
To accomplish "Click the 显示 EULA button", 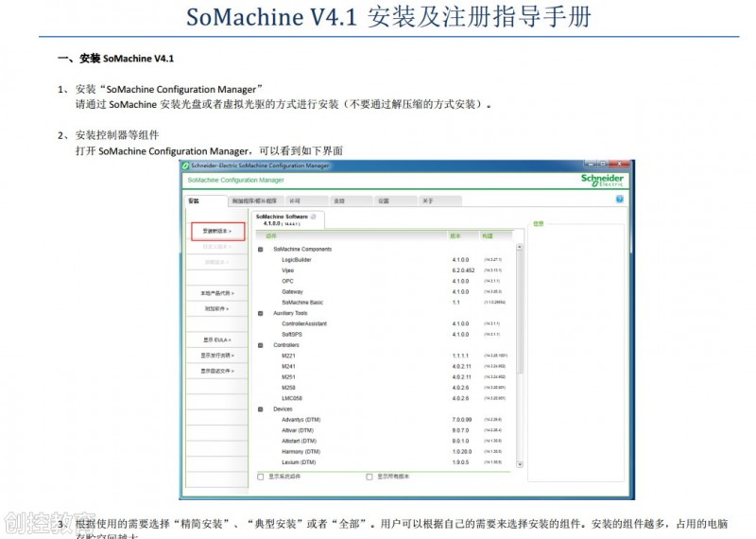I will tap(217, 340).
